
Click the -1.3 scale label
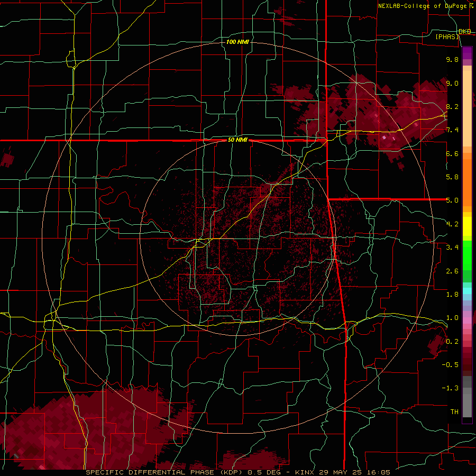450,388
